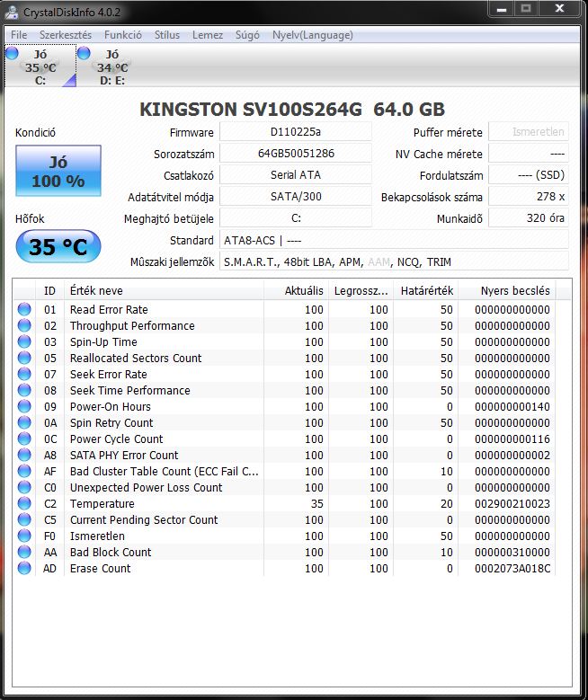Image resolution: width=588 pixels, height=700 pixels.
Task: Click the status orb for Spin Retry Count
Action: 24,422
